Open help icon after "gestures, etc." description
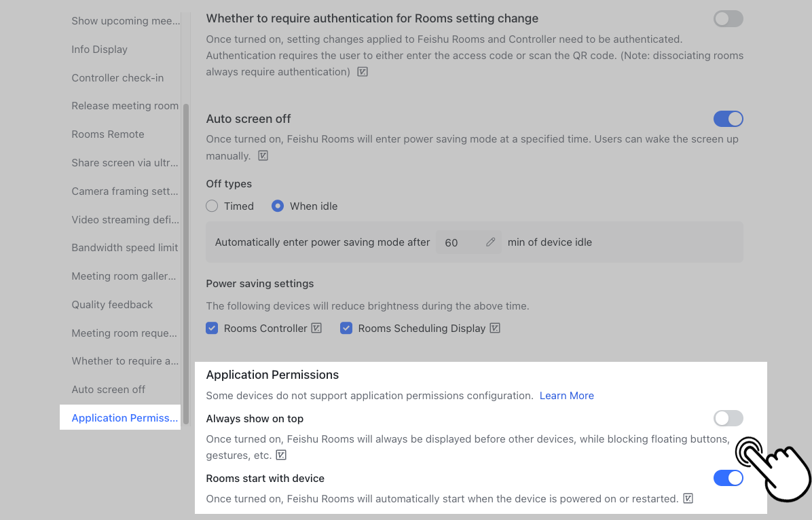Screen dimensions: 812x520 280,455
